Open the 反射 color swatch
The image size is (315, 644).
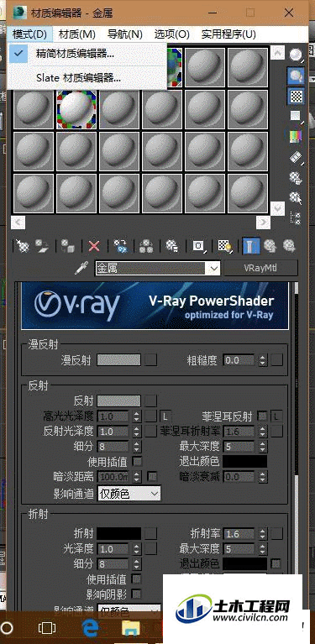119,401
